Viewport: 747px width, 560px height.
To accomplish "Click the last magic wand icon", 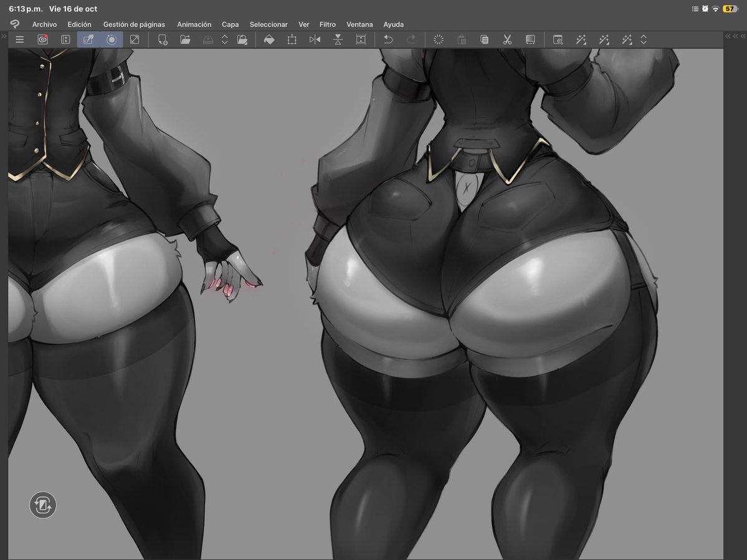I will pos(627,39).
